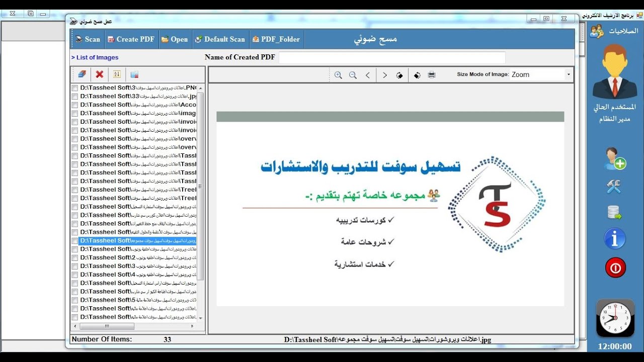Tick the checkbox for the \imag row
Image resolution: width=644 pixels, height=362 pixels.
[x=75, y=114]
